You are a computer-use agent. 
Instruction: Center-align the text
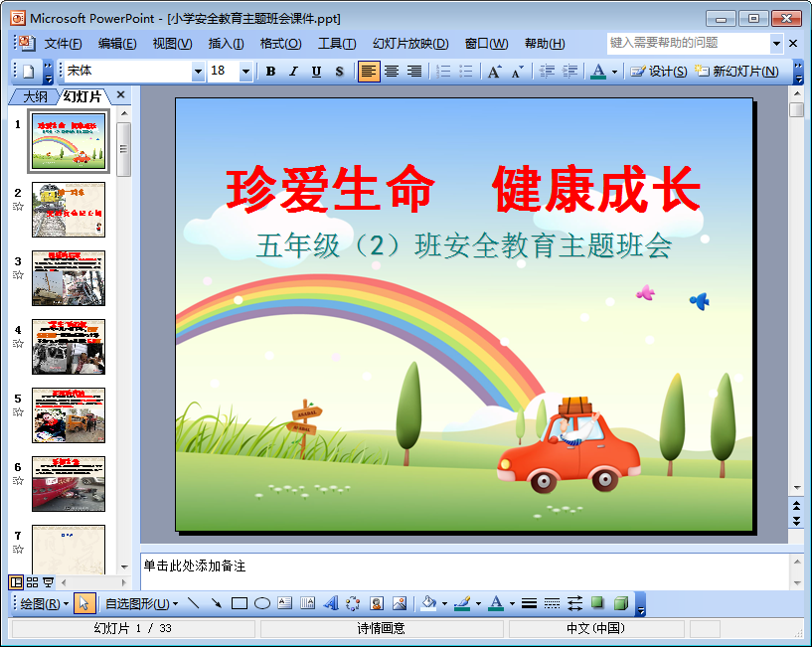point(392,71)
